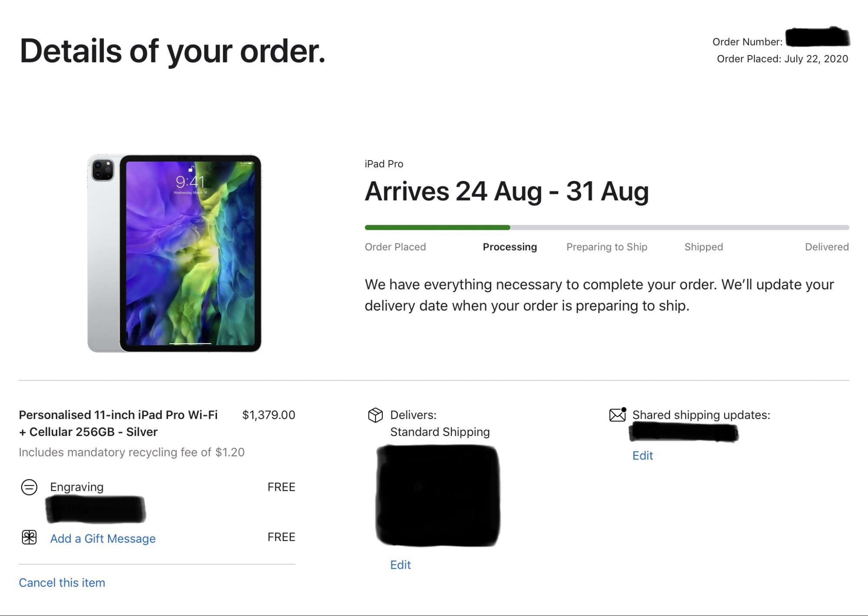Click the gift box icon
Image resolution: width=868 pixels, height=616 pixels.
coord(29,537)
